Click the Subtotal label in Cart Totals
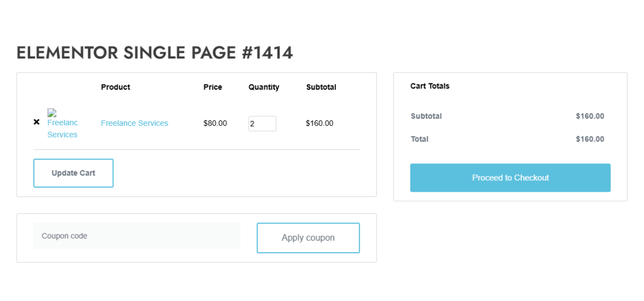The image size is (644, 301). (x=426, y=116)
